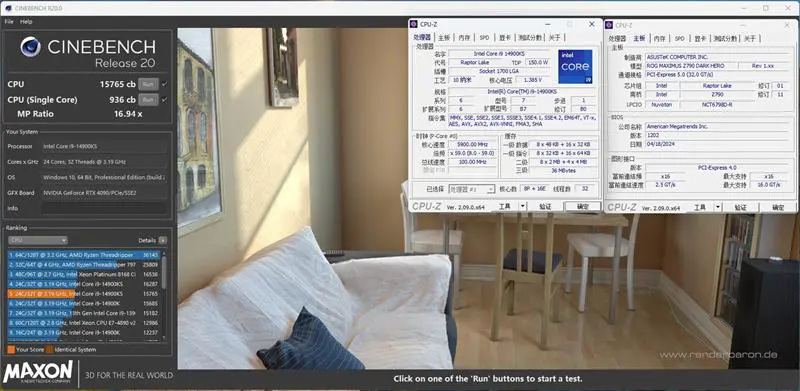800x391 pixels.
Task: Click the MAXON logo at the bottom
Action: (x=38, y=372)
